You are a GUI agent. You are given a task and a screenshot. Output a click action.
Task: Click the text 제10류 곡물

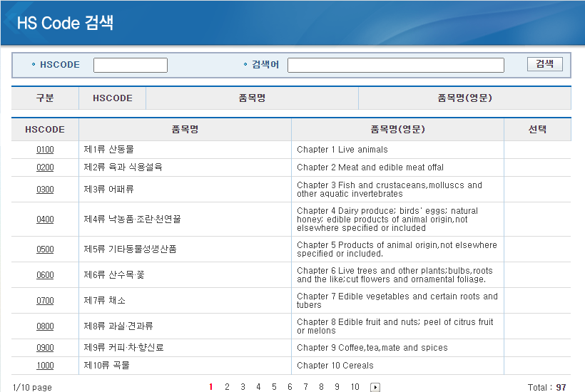pos(106,365)
